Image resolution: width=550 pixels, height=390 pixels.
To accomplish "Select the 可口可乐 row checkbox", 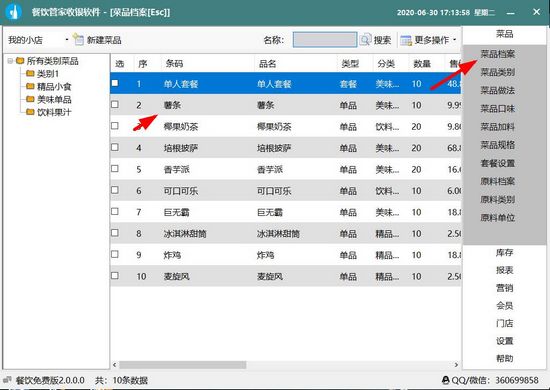I will (x=115, y=190).
